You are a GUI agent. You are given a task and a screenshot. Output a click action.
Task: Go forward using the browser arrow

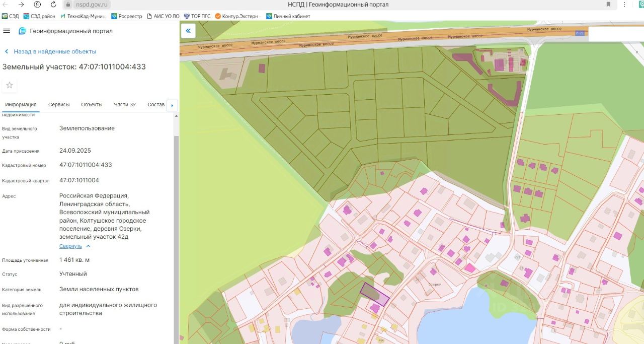[21, 5]
